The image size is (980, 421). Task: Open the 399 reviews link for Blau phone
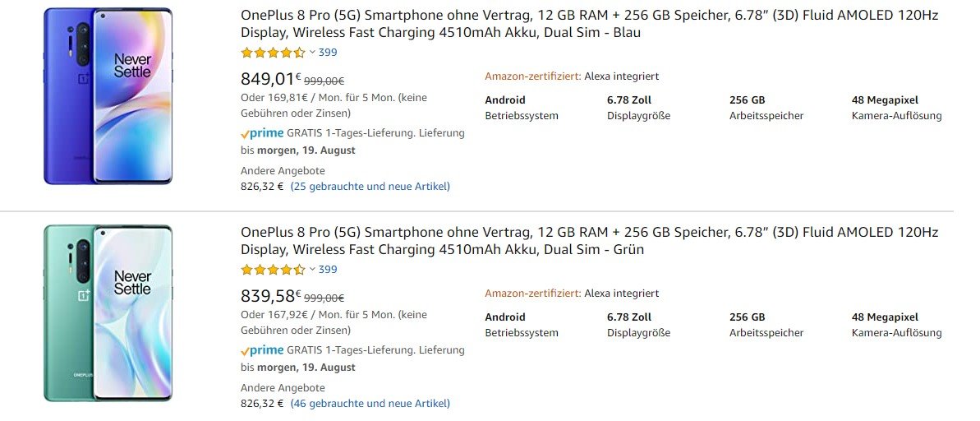(x=328, y=53)
